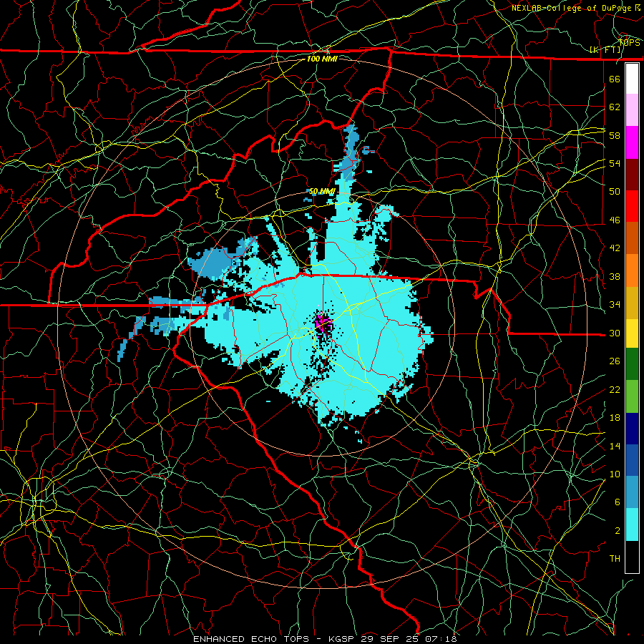Click the 22 scale label
Screen dimensions: 644x644
click(615, 389)
